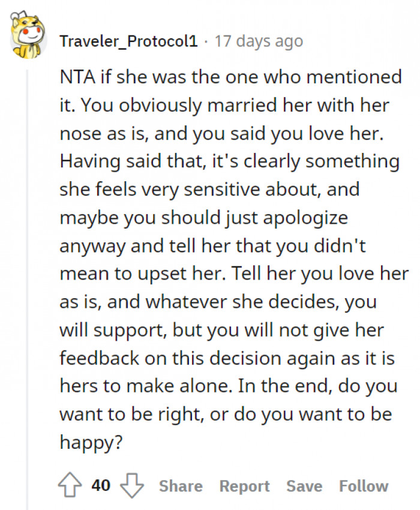This screenshot has width=420, height=510.
Task: Open Traveler_Protocol1's user profile
Action: tap(128, 41)
